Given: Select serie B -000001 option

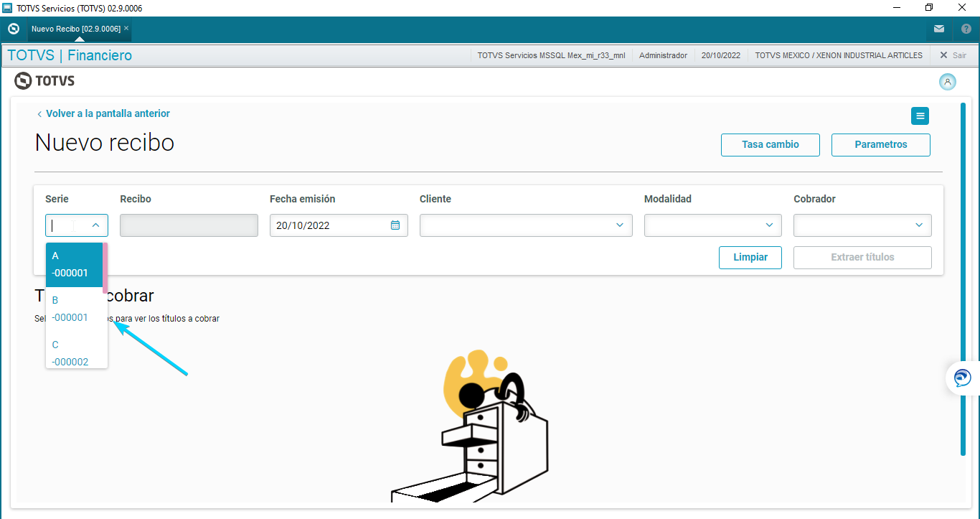Looking at the screenshot, I should tap(75, 309).
